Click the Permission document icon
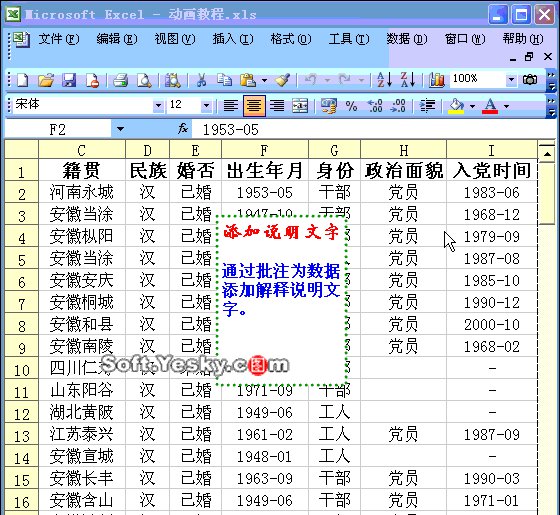Image resolution: width=560 pixels, height=515 pixels. (x=92, y=80)
